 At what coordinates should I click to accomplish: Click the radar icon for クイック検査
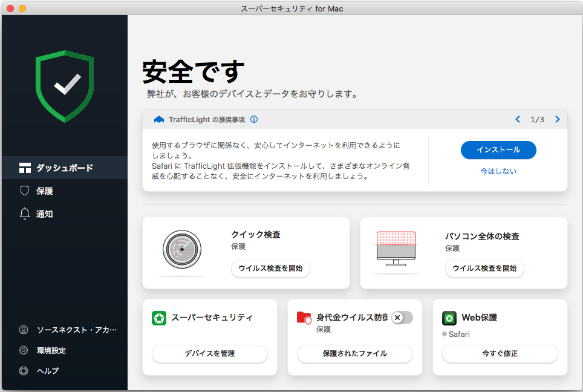coord(182,250)
